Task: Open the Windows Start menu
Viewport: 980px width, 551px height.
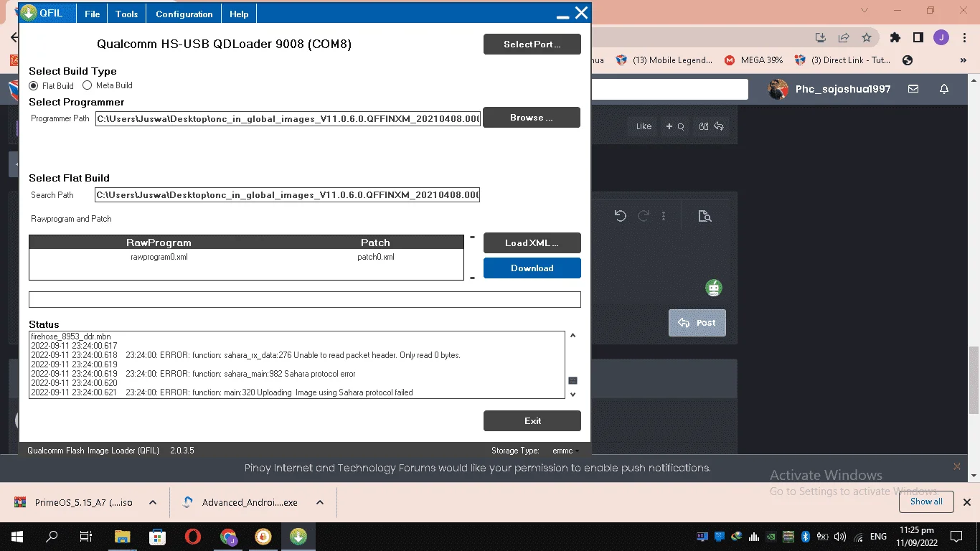Action: 17,537
